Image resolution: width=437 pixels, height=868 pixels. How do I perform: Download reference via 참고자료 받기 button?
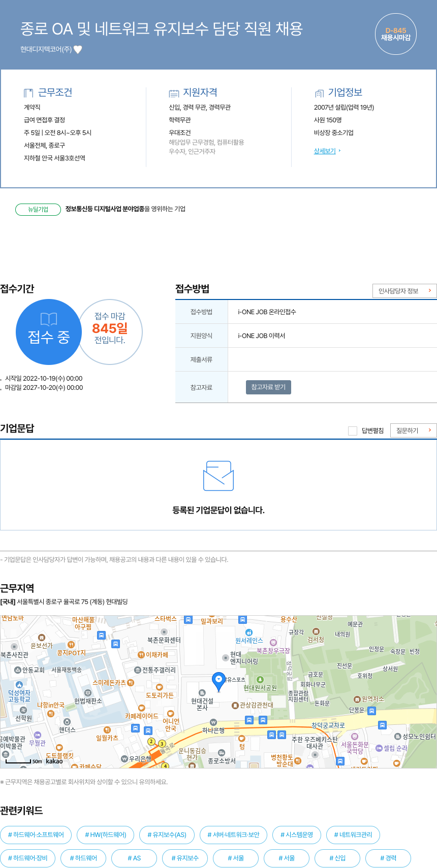click(x=268, y=387)
